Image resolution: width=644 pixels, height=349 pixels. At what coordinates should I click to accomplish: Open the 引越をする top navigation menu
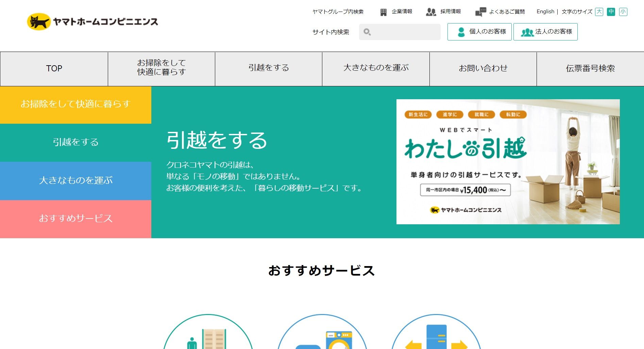tap(269, 68)
